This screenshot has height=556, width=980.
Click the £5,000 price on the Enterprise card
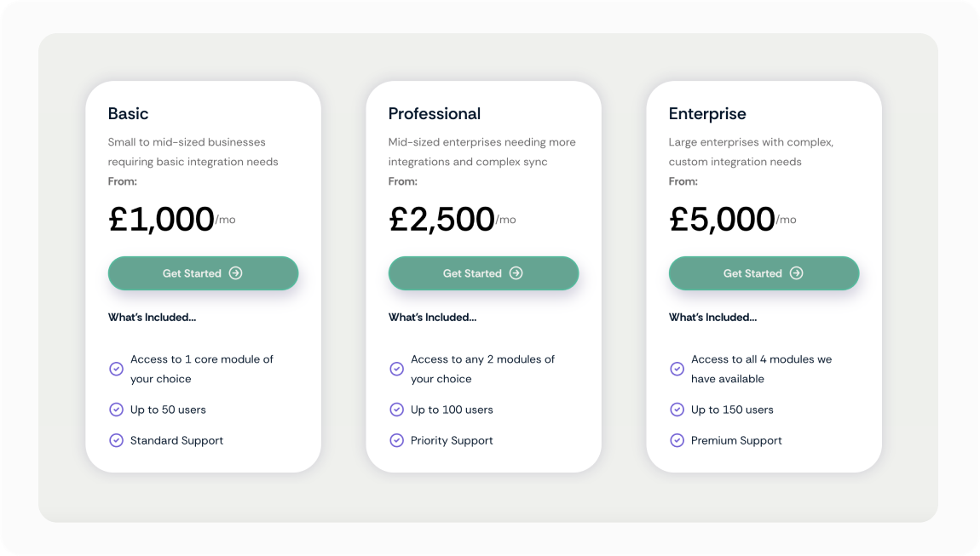(x=722, y=220)
